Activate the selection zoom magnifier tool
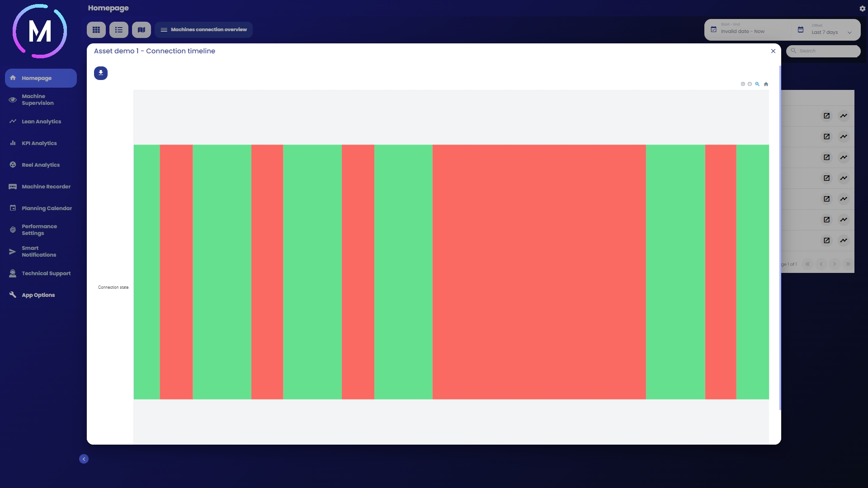The image size is (868, 488). [x=757, y=84]
